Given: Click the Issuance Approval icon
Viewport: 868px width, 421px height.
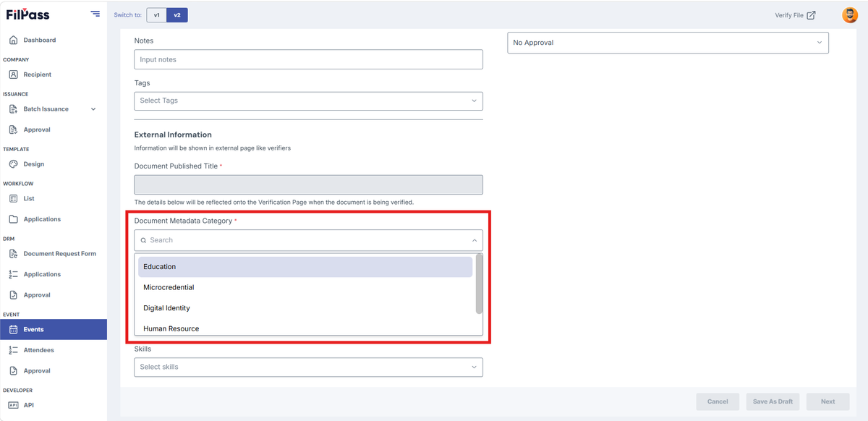Looking at the screenshot, I should pyautogui.click(x=13, y=129).
